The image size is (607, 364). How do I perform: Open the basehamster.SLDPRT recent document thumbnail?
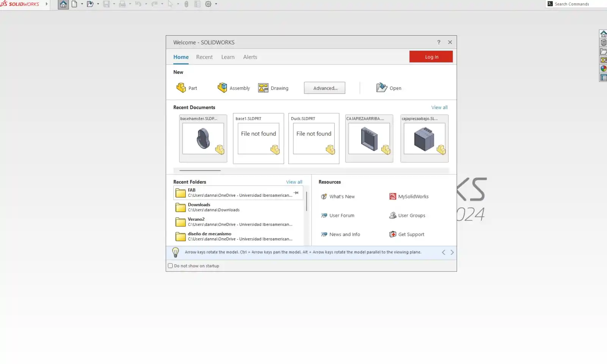203,138
